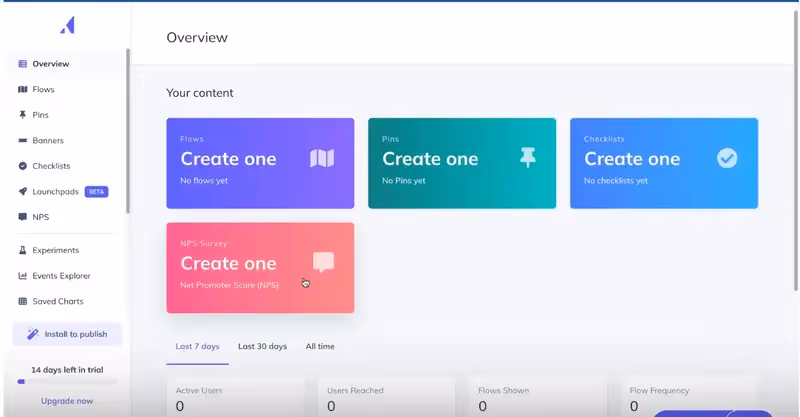Click the Flows Shown stat card
The height and width of the screenshot is (417, 800).
point(537,397)
